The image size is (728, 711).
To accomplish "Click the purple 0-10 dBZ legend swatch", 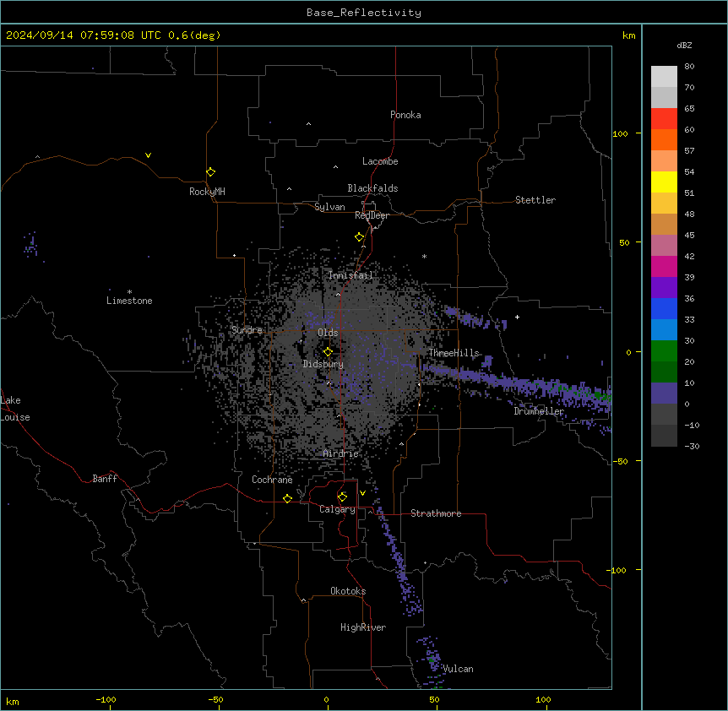I will [x=664, y=393].
